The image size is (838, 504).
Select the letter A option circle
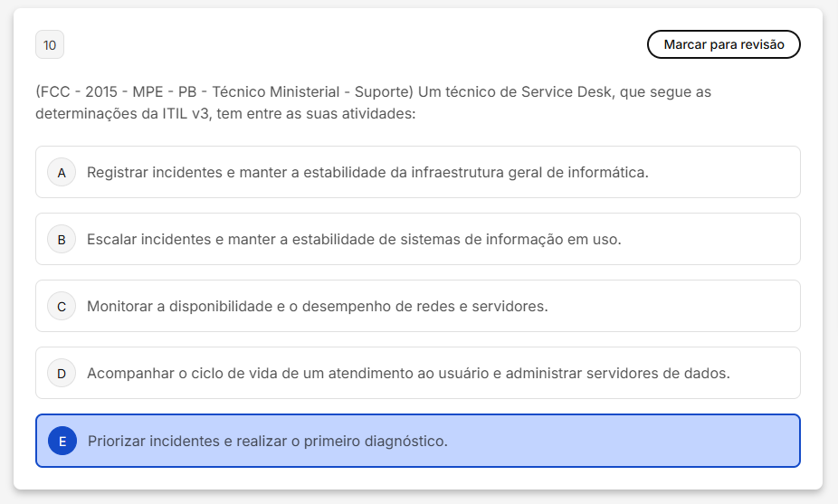[x=62, y=172]
